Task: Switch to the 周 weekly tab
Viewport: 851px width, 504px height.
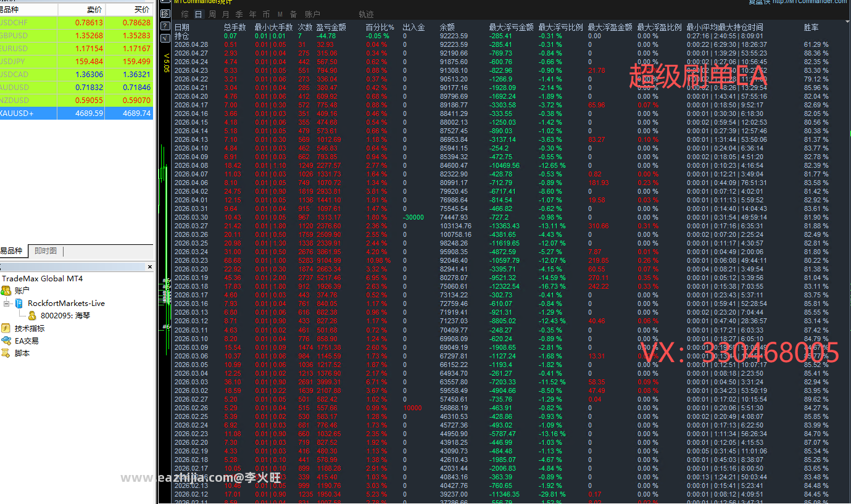Action: tap(212, 14)
